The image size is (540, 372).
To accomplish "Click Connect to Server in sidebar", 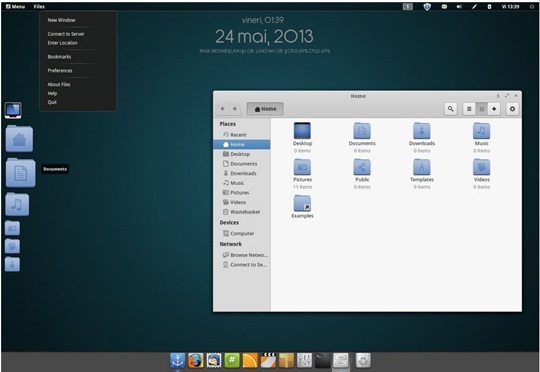I will pyautogui.click(x=241, y=265).
